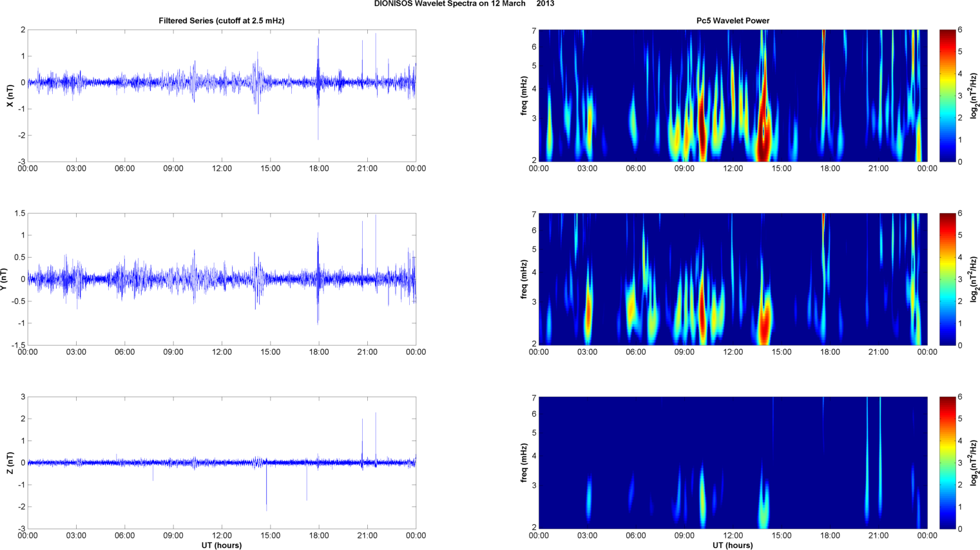Click the 18:00 tick under bottom spectrogram
This screenshot has width=980, height=550.
830,536
